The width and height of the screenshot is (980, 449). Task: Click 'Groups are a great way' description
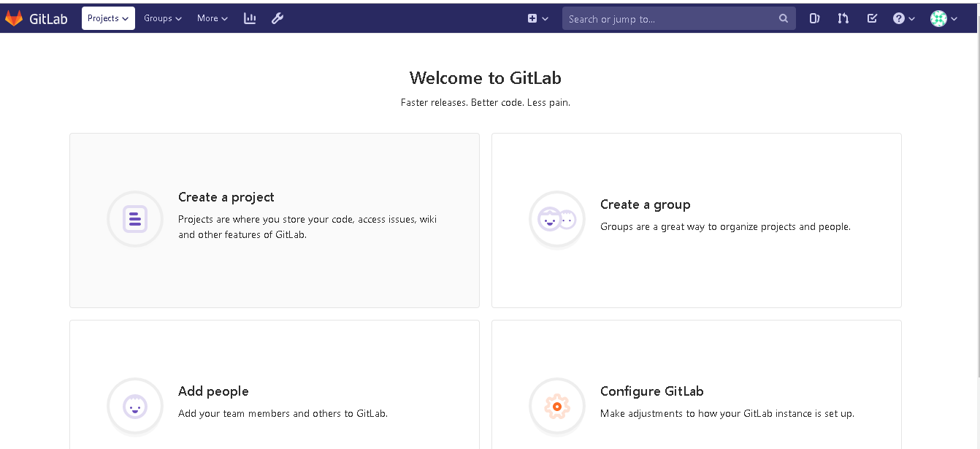point(725,227)
